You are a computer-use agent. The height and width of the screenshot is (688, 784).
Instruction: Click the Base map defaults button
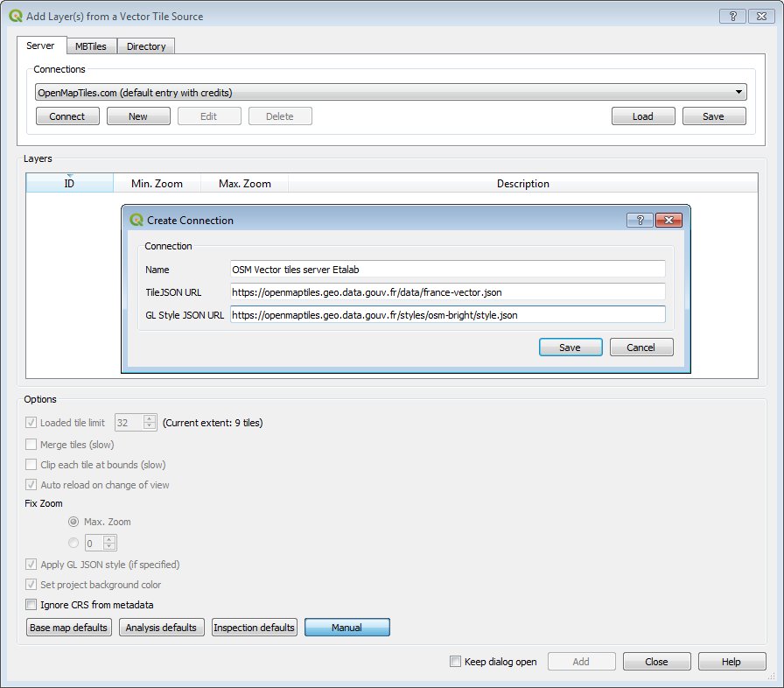pos(69,628)
